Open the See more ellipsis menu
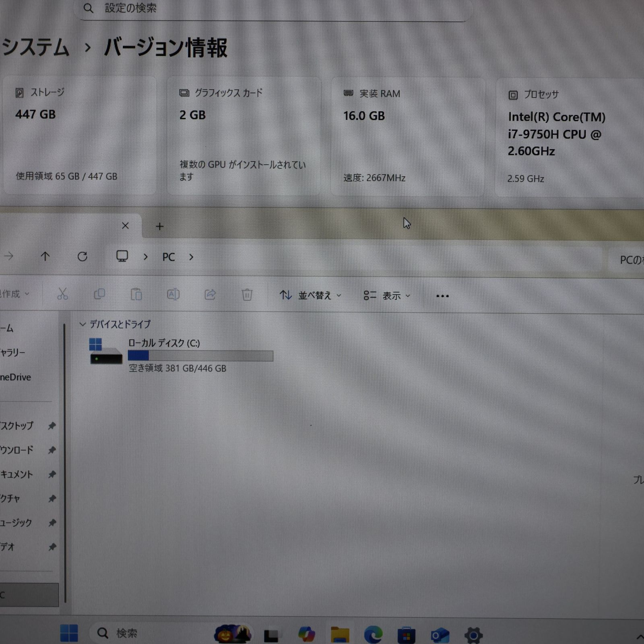The height and width of the screenshot is (644, 644). [x=442, y=296]
